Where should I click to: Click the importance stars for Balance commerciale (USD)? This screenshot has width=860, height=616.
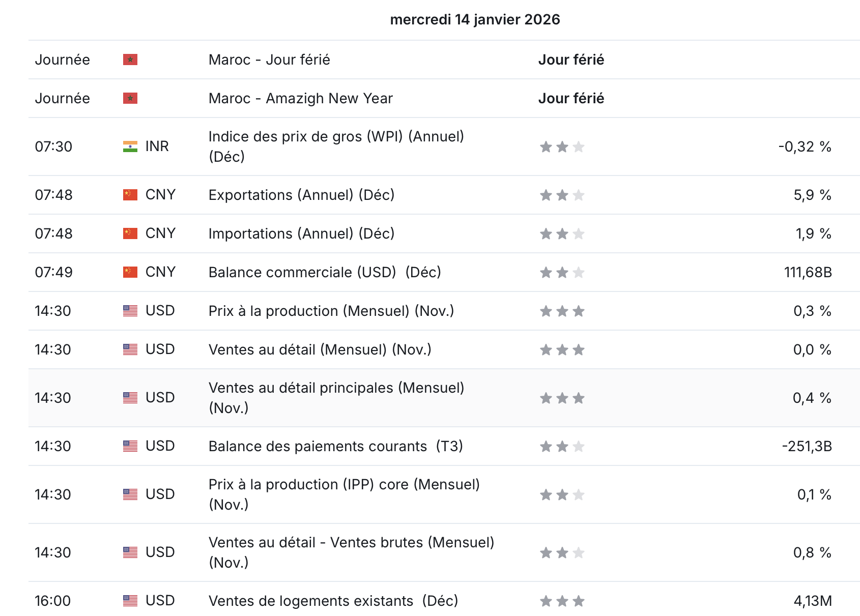click(x=562, y=272)
